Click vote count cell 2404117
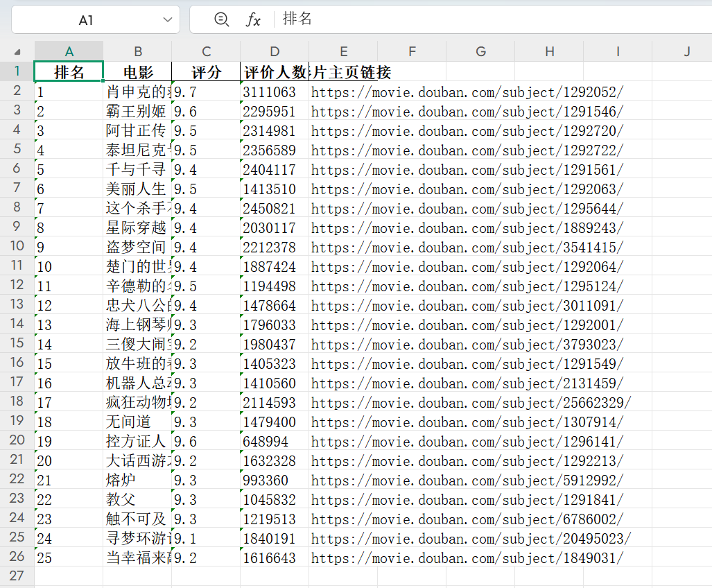The height and width of the screenshot is (588, 712). [275, 169]
